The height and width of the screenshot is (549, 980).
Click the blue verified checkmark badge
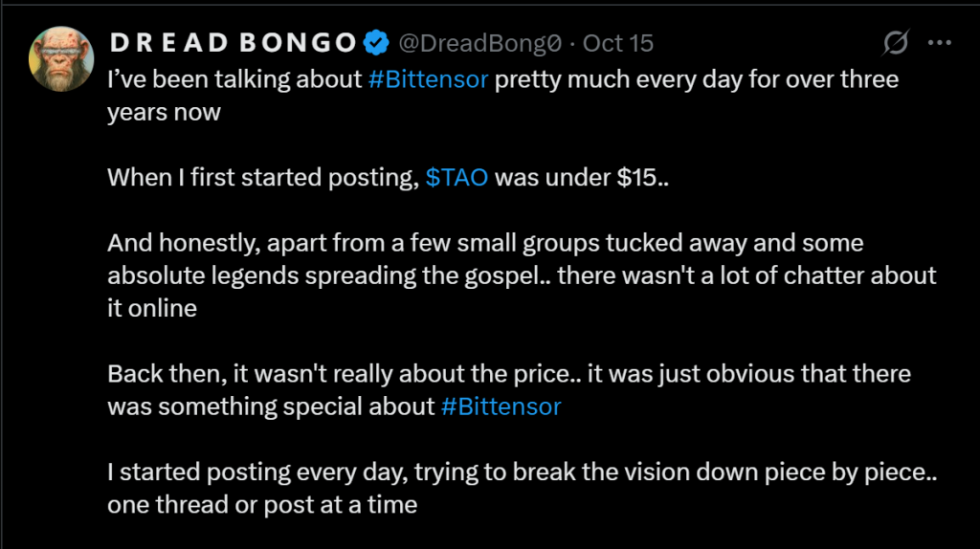pyautogui.click(x=375, y=43)
